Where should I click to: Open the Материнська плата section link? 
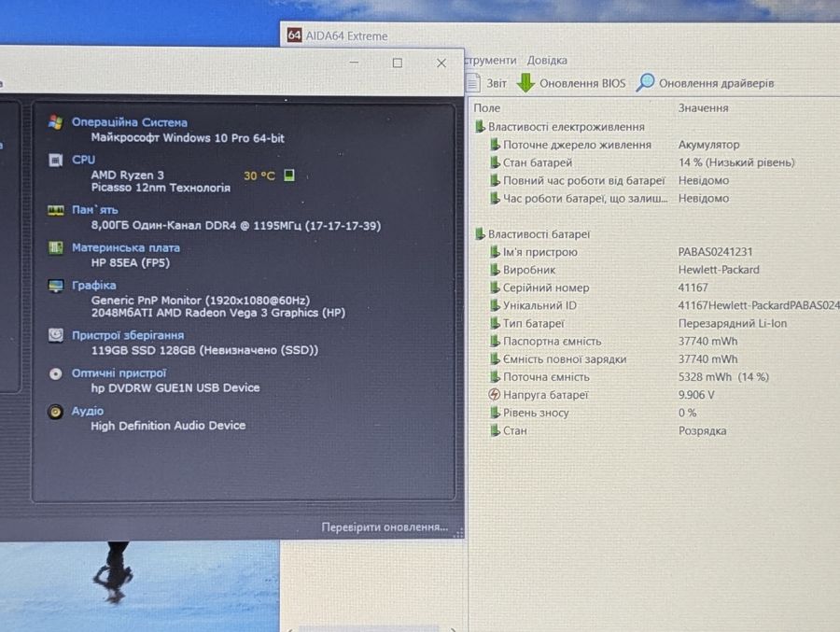click(125, 247)
